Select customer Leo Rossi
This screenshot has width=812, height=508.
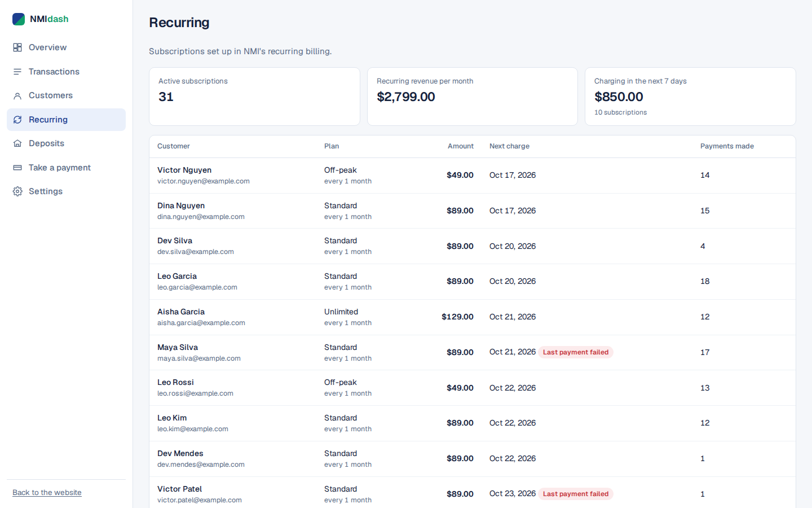click(x=175, y=382)
